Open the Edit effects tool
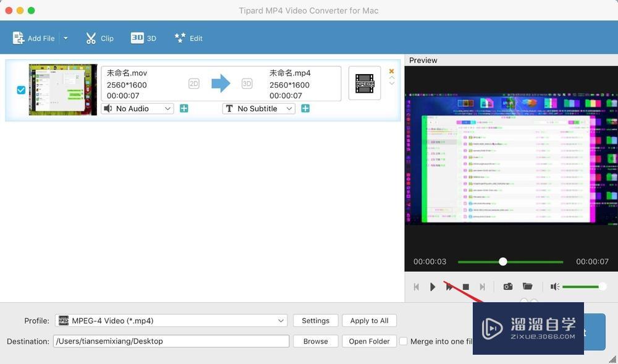The image size is (618, 364). [188, 38]
